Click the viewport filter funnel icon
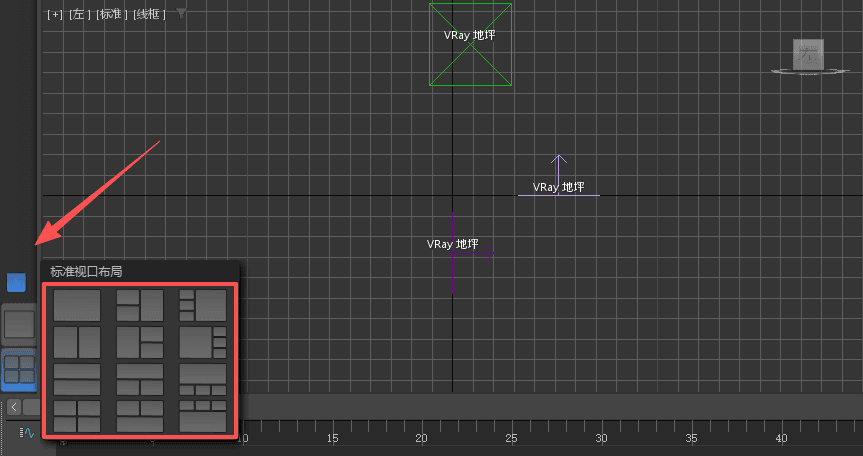Image resolution: width=863 pixels, height=456 pixels. click(180, 14)
